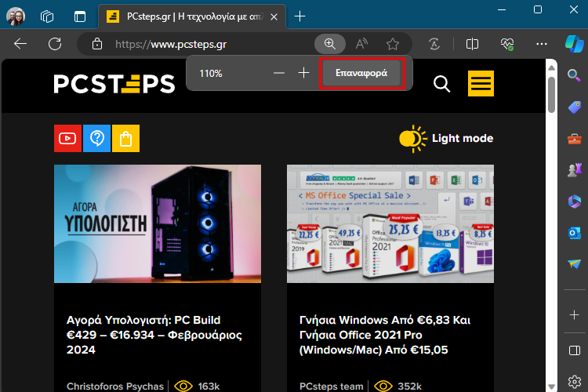This screenshot has width=588, height=392.
Task: Toggle Light mode on the site
Action: click(446, 139)
